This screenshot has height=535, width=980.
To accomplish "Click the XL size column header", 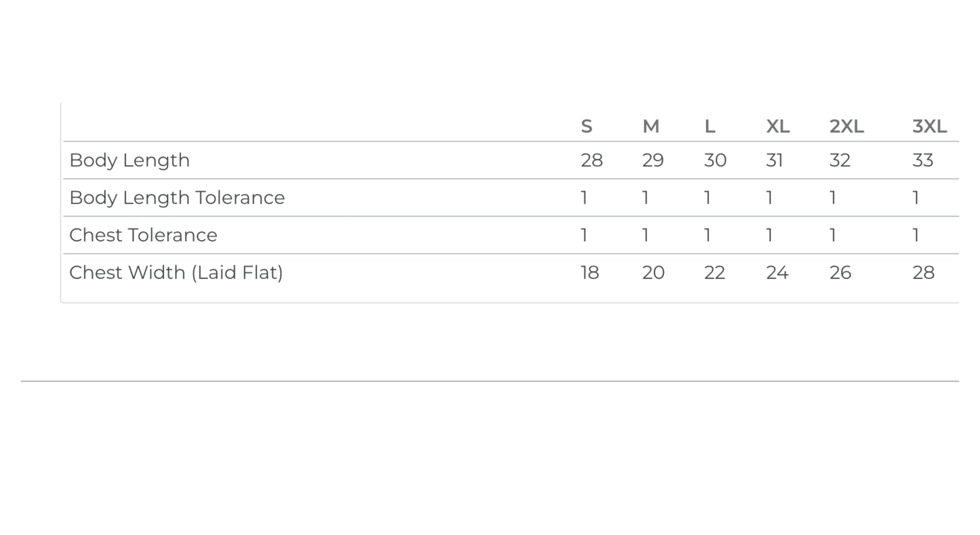I will (x=778, y=126).
